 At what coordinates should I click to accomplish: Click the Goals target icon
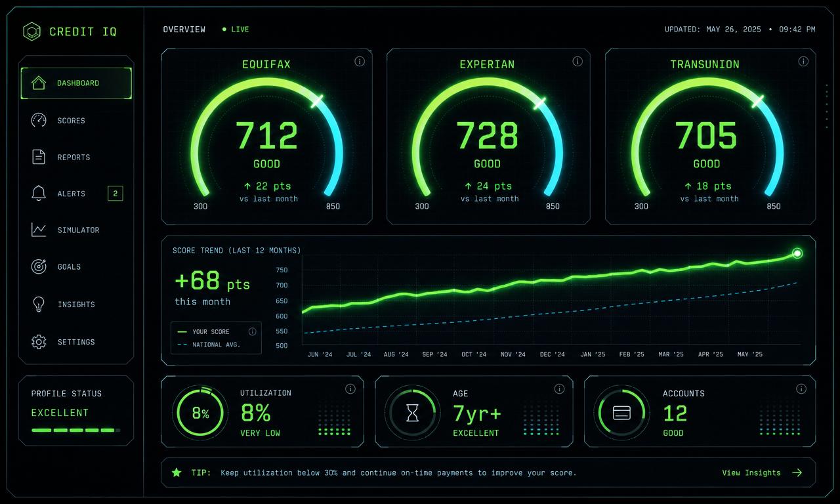(x=39, y=266)
